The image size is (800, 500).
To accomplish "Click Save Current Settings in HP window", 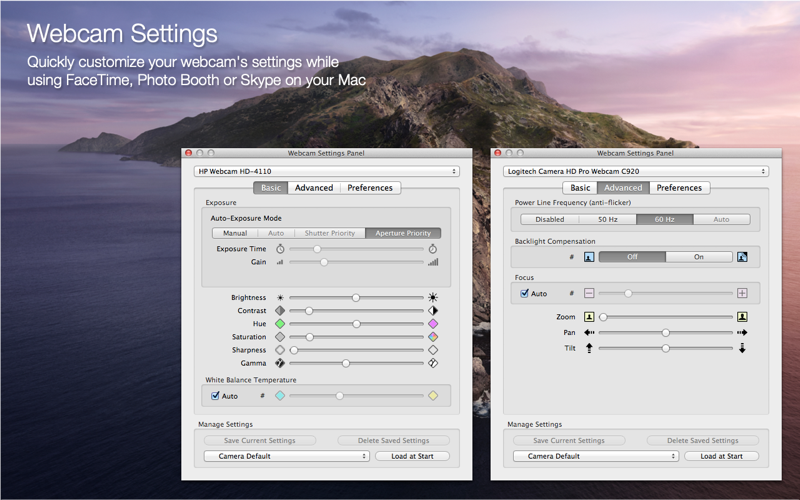I will point(260,440).
